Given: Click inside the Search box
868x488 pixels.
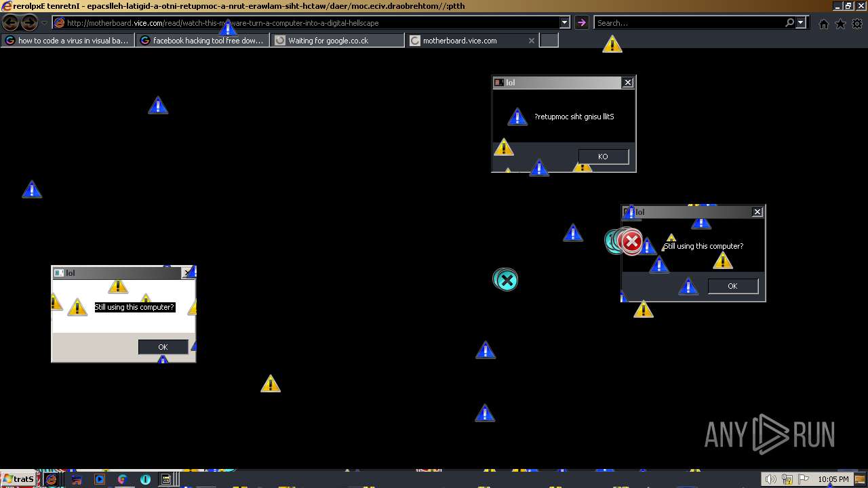Looking at the screenshot, I should pos(688,23).
